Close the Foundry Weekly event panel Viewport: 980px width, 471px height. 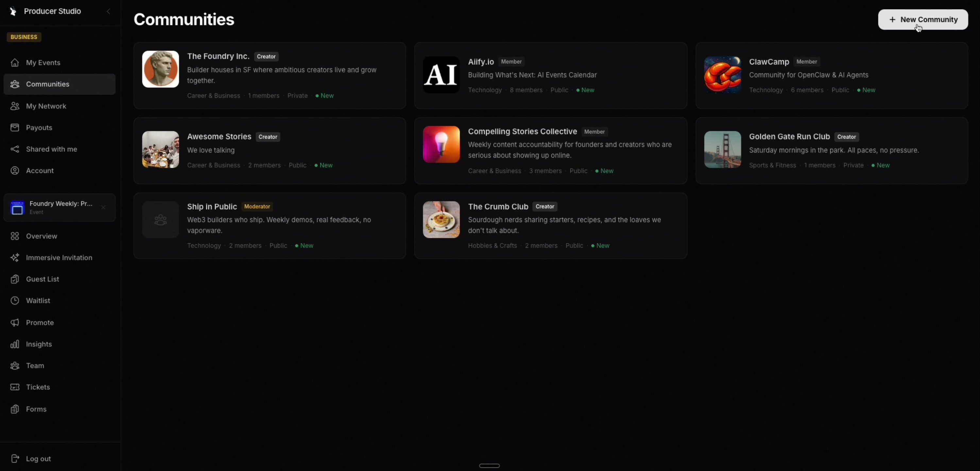click(x=103, y=207)
